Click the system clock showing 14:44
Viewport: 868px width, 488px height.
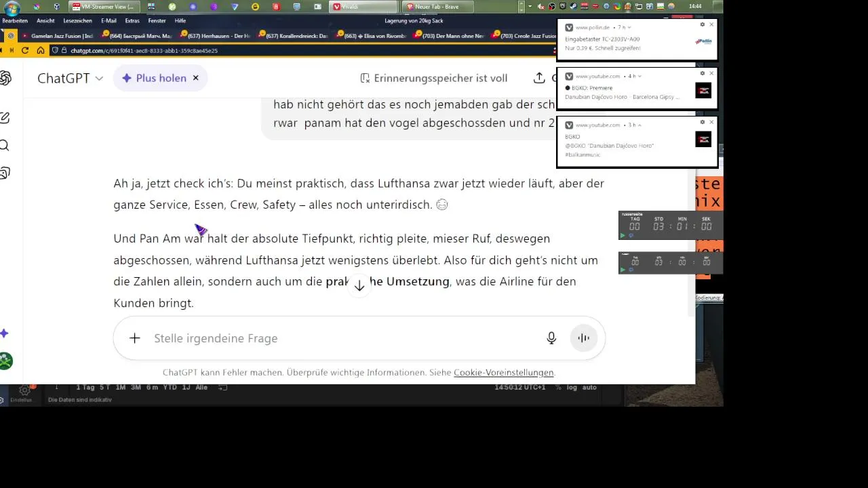tap(695, 6)
